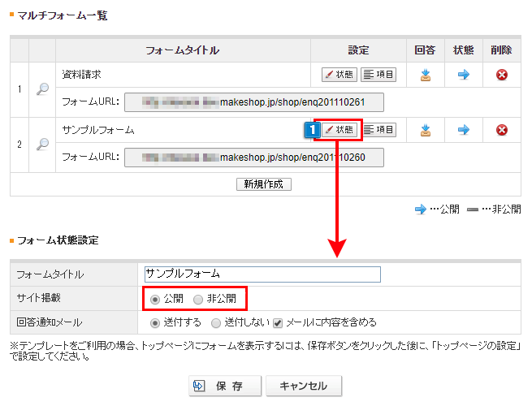Delete the 資料請求 form

click(x=502, y=75)
